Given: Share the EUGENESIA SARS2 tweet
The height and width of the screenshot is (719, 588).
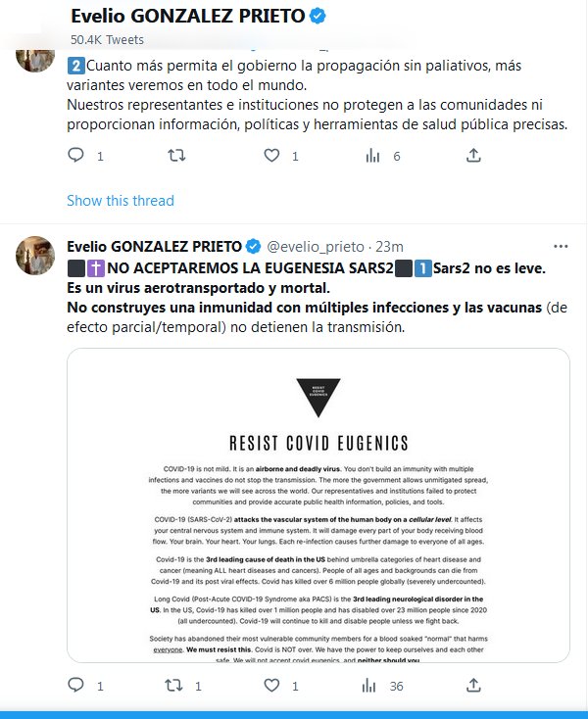Looking at the screenshot, I should tap(473, 685).
